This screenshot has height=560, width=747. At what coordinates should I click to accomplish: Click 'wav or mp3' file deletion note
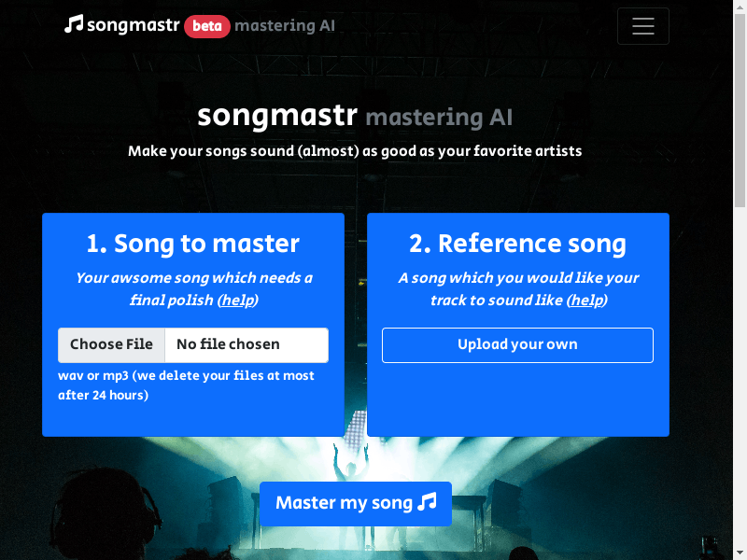186,385
